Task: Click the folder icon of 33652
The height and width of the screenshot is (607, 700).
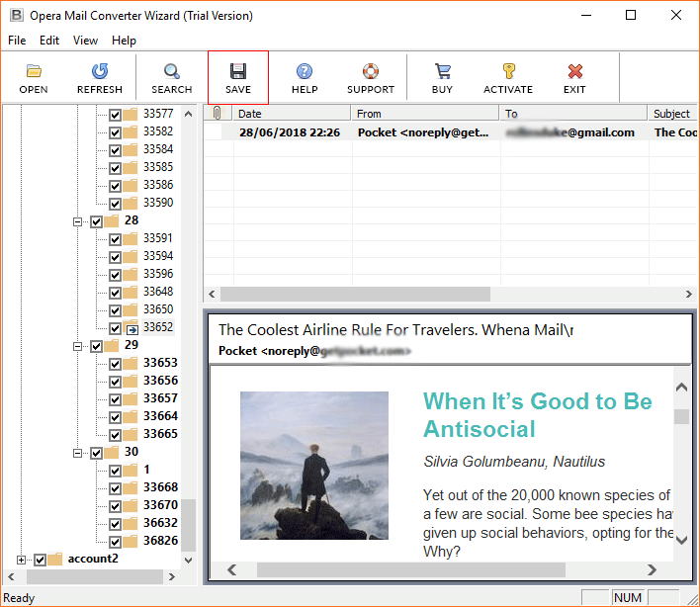Action: coord(131,328)
